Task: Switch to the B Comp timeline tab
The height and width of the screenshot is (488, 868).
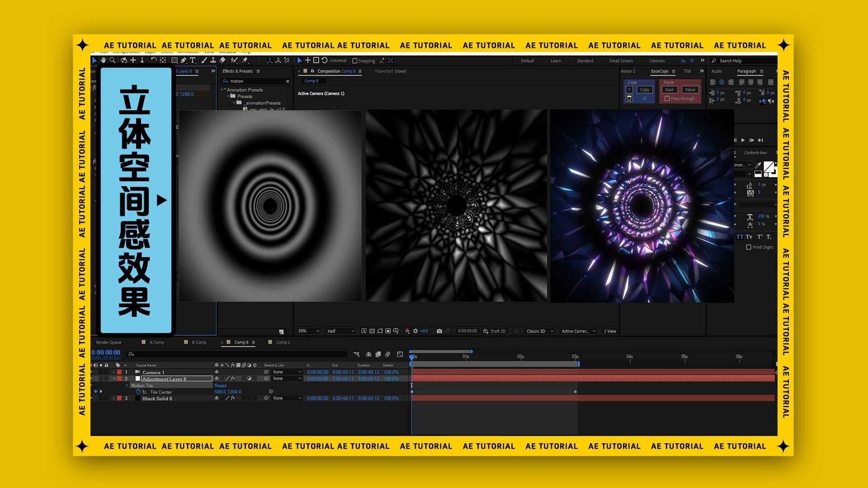Action: pos(199,343)
